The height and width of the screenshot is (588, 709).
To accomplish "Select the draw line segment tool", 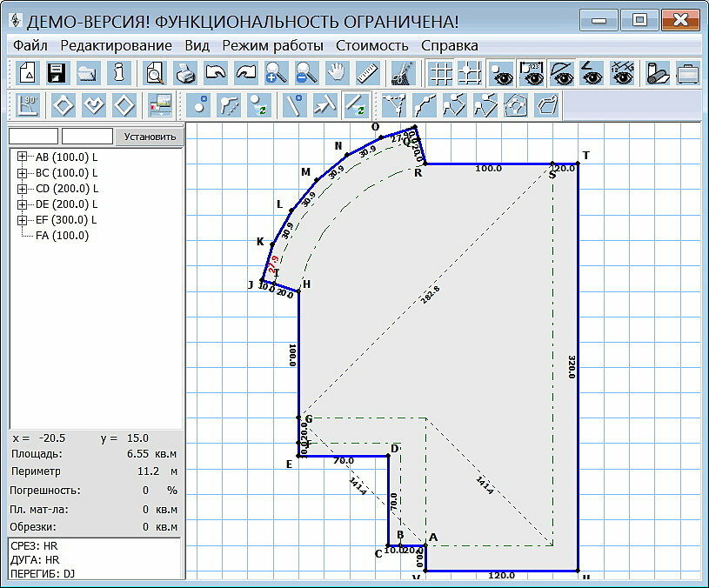I will 295,105.
